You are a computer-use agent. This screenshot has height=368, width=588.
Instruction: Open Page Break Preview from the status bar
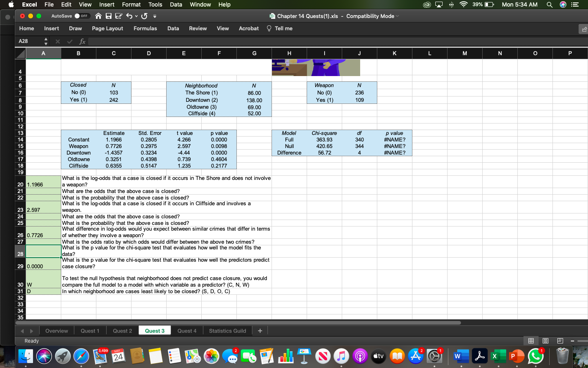point(560,341)
